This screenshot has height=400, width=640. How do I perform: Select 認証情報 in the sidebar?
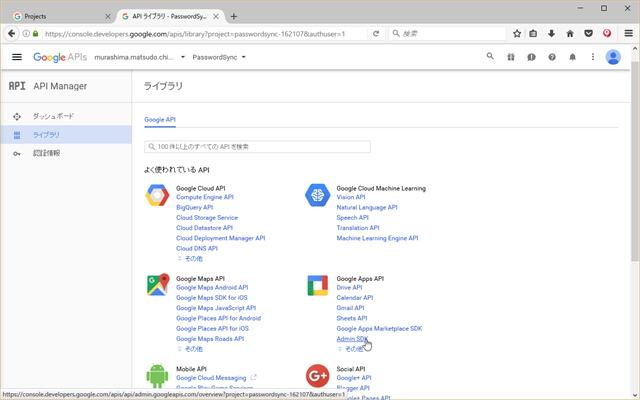point(66,153)
